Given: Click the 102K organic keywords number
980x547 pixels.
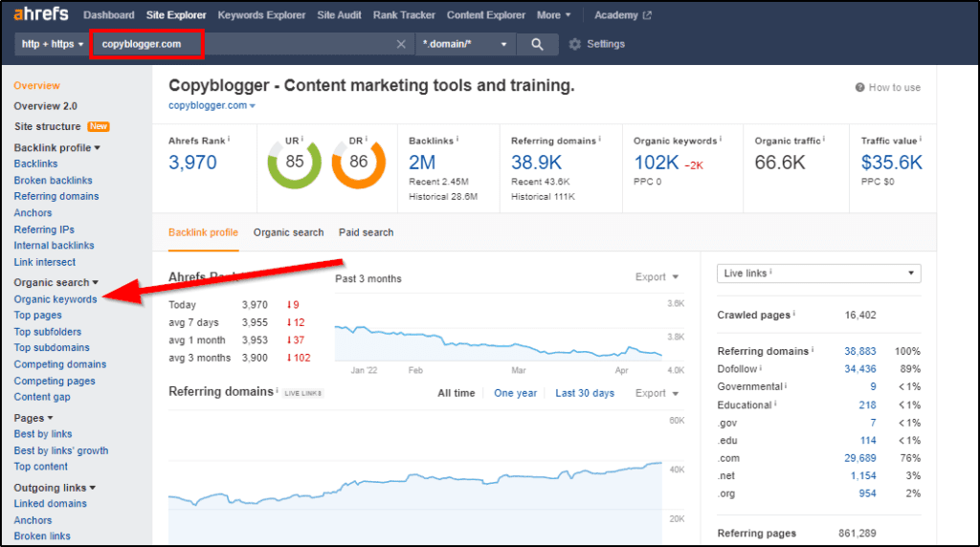Looking at the screenshot, I should tap(656, 163).
